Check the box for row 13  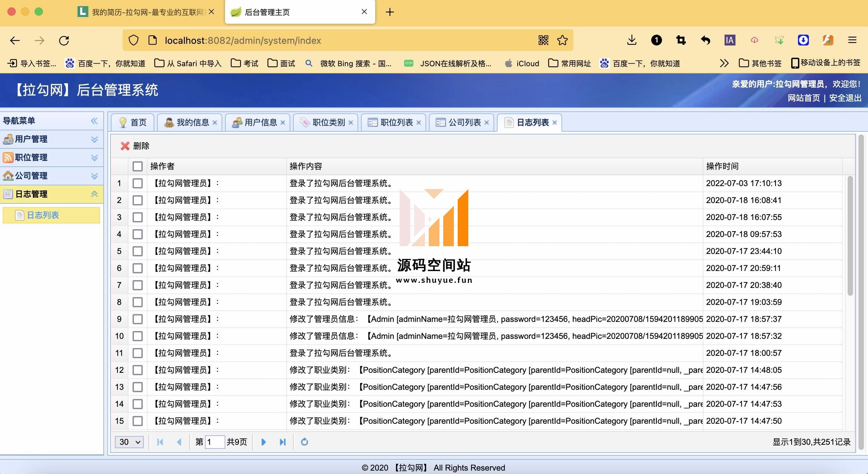click(x=138, y=387)
